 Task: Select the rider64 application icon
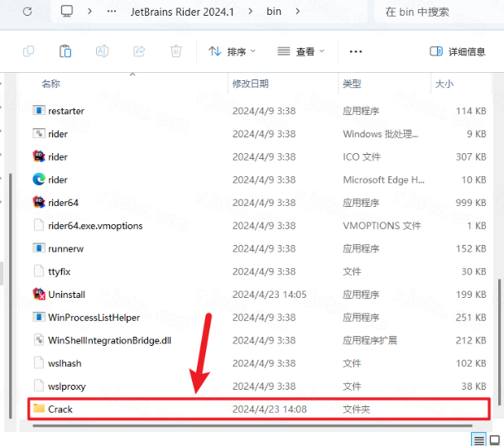[x=39, y=202]
